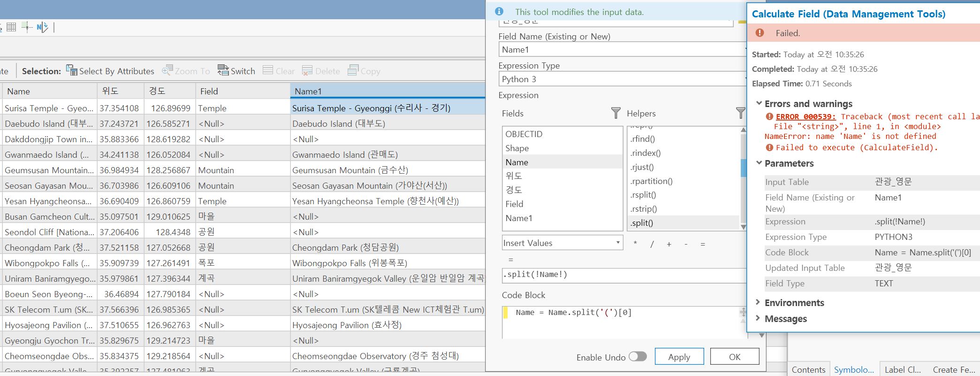Collapse Errors and warnings section
The width and height of the screenshot is (980, 376).
759,103
